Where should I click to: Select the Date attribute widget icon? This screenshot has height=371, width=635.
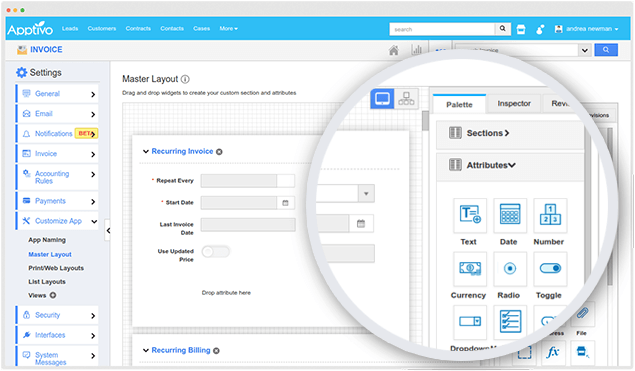510,215
